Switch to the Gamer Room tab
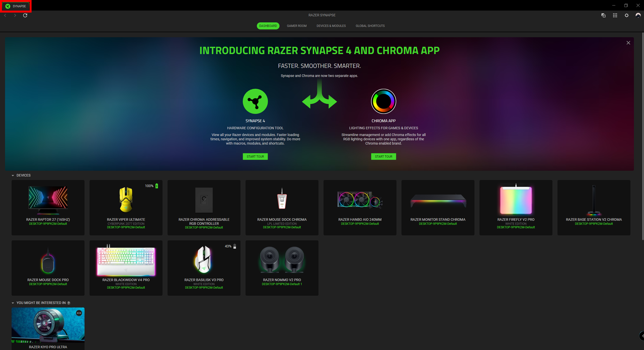 (297, 26)
